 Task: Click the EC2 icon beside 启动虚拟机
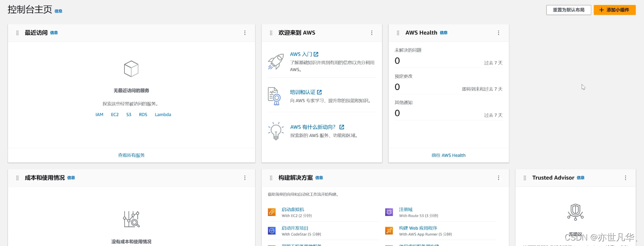(x=272, y=212)
